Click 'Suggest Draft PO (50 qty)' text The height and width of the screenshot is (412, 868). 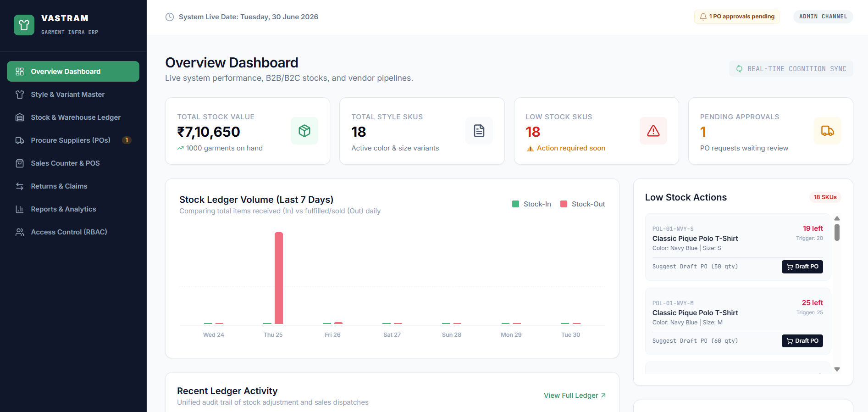[x=695, y=267]
